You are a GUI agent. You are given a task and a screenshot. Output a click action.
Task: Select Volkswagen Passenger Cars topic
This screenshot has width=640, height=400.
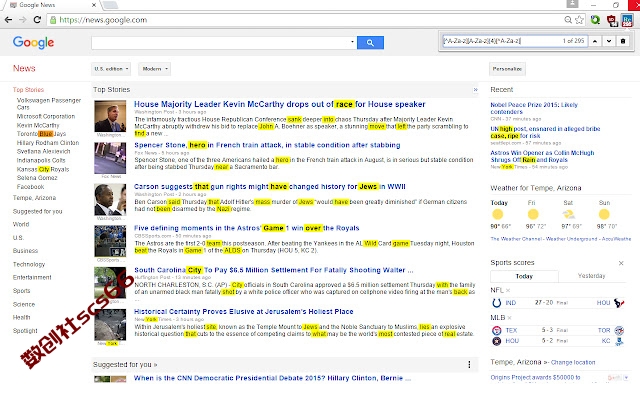(x=49, y=104)
